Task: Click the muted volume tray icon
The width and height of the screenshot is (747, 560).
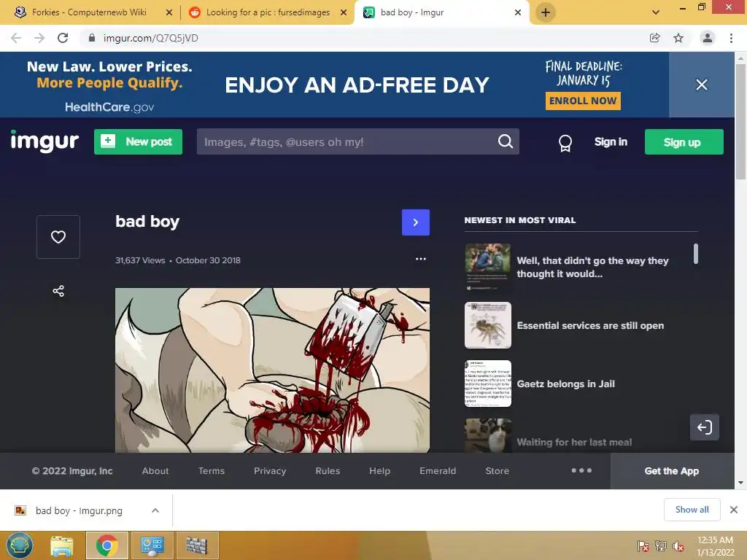Action: (x=678, y=546)
